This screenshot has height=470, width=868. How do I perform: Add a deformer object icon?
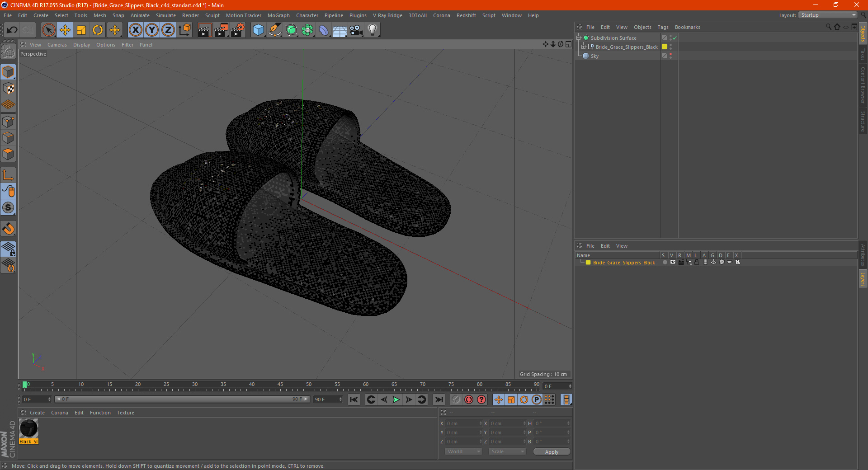[324, 30]
